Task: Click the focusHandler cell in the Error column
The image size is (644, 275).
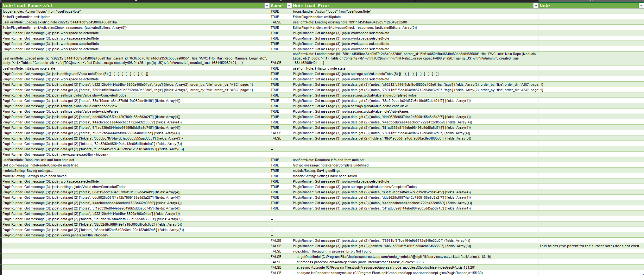Action: pyautogui.click(x=415, y=11)
